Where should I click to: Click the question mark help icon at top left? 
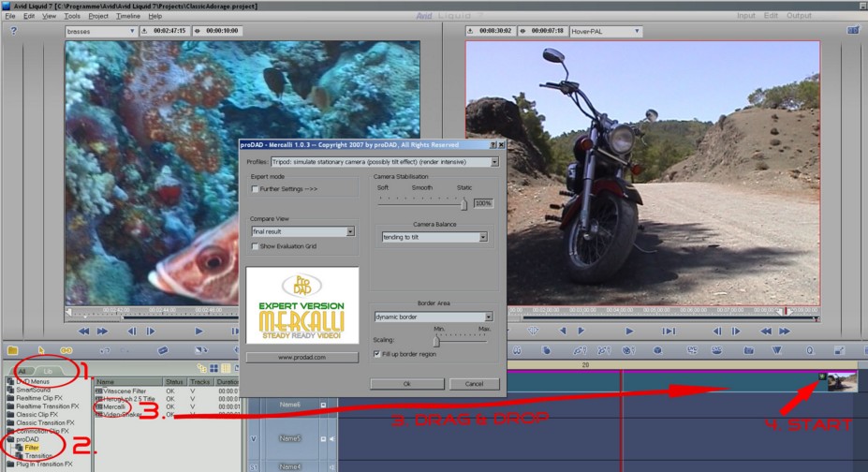[x=13, y=31]
